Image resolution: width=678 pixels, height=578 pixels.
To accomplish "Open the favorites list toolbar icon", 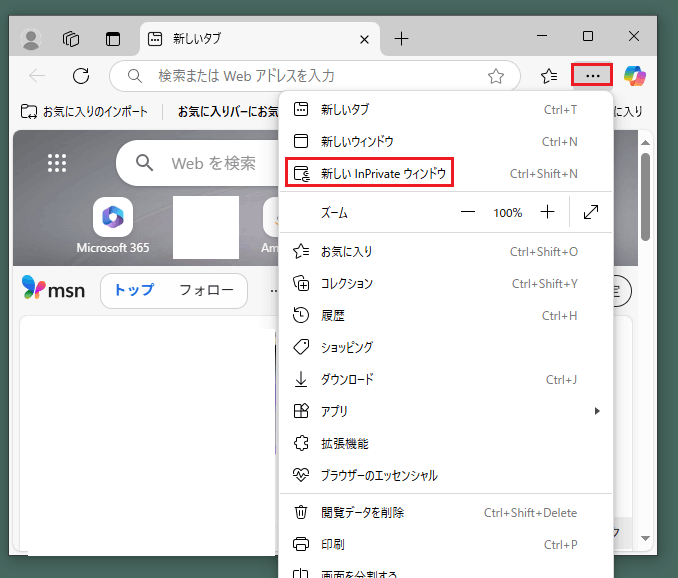I will (549, 76).
